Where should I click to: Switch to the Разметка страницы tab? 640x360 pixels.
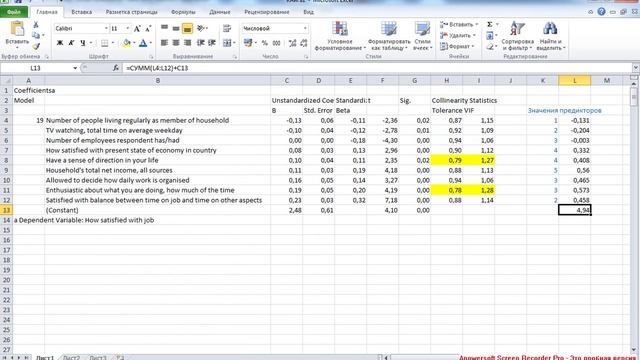(131, 12)
